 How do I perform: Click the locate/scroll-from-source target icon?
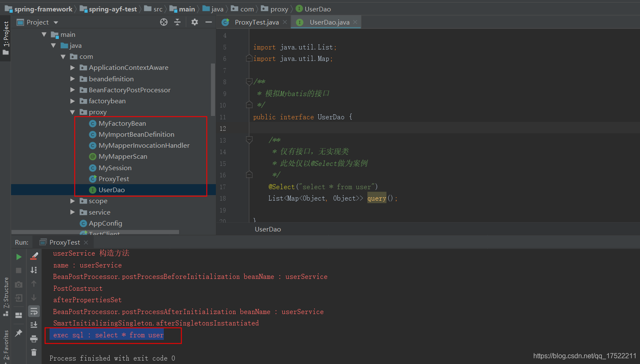click(164, 22)
